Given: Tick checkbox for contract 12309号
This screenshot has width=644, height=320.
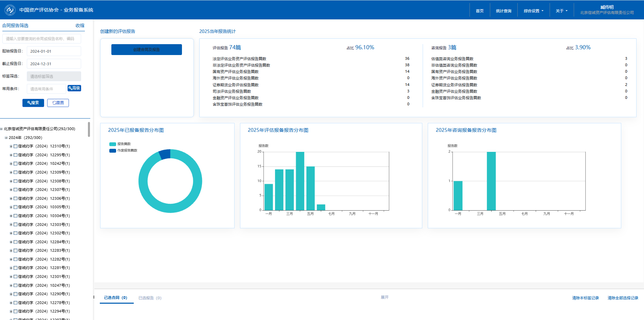Looking at the screenshot, I should point(15,173).
